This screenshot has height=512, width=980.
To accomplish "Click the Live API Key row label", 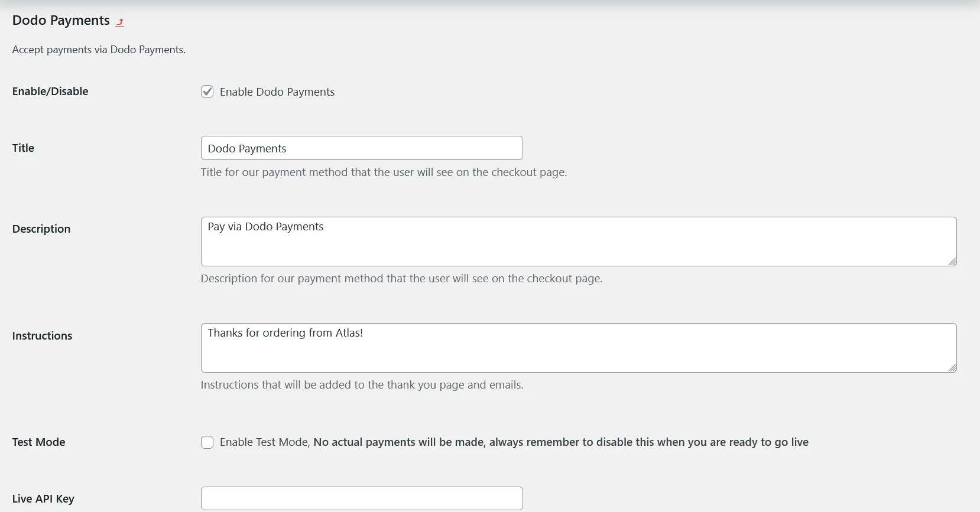I will pyautogui.click(x=43, y=499).
